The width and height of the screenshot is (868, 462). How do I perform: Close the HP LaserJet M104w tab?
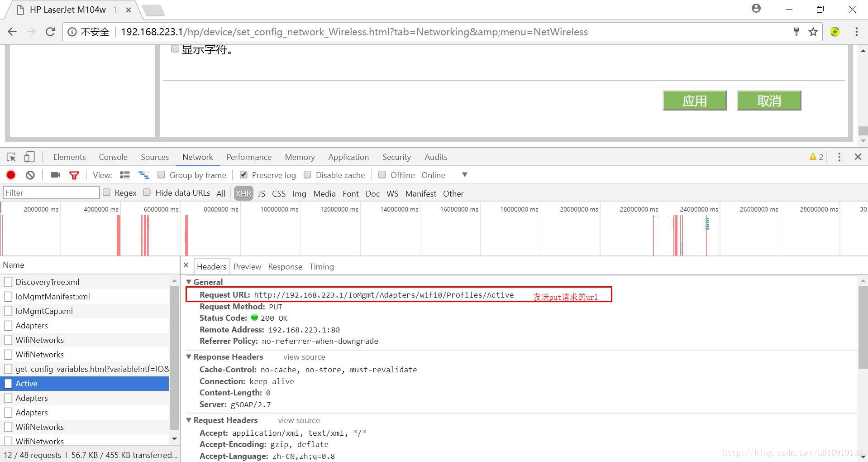pyautogui.click(x=129, y=10)
